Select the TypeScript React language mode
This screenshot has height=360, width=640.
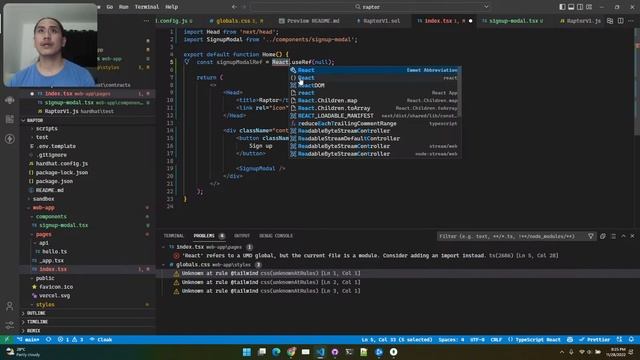[535, 340]
